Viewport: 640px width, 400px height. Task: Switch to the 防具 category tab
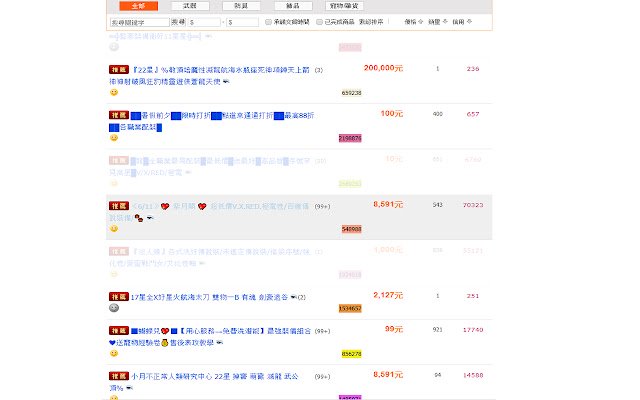click(x=241, y=6)
